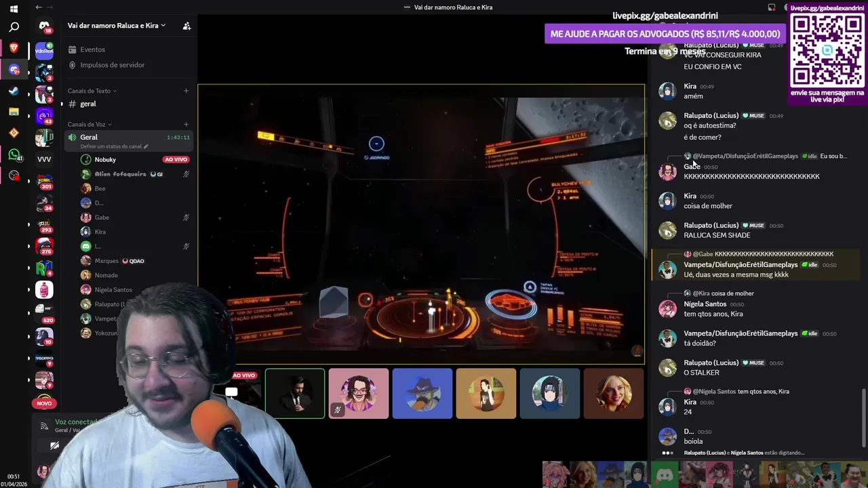The width and height of the screenshot is (868, 488).
Task: Click the voice connection signal icon
Action: click(44, 426)
